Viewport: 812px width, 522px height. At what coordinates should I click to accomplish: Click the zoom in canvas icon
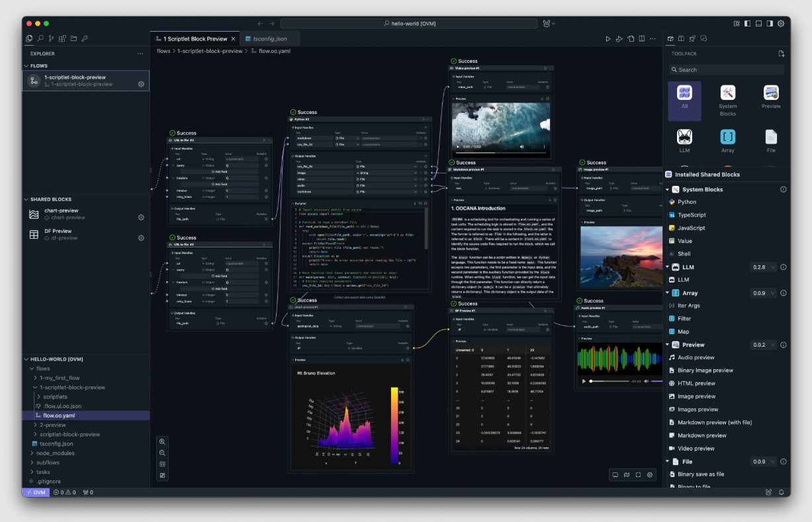pyautogui.click(x=163, y=441)
